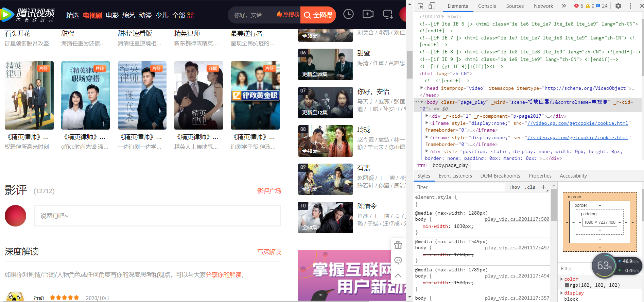The height and width of the screenshot is (302, 644).
Task: Open the 职场穿搭 video thumbnail
Action: tap(86, 95)
